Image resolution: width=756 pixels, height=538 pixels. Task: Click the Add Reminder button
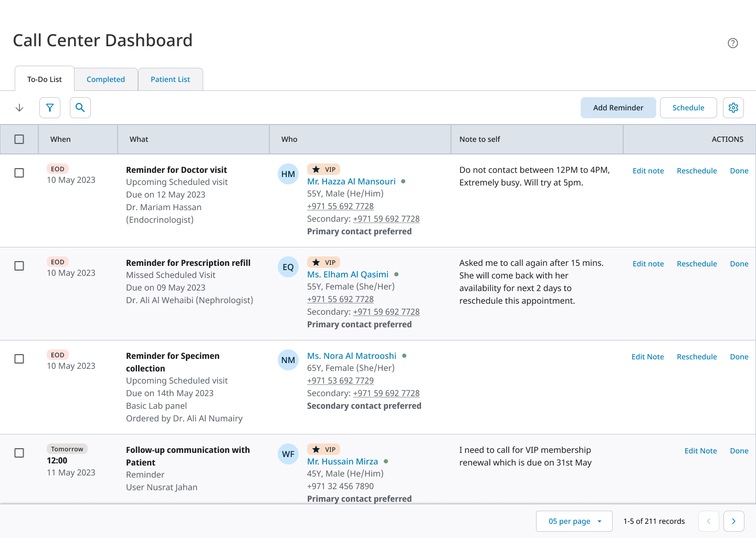coord(618,108)
